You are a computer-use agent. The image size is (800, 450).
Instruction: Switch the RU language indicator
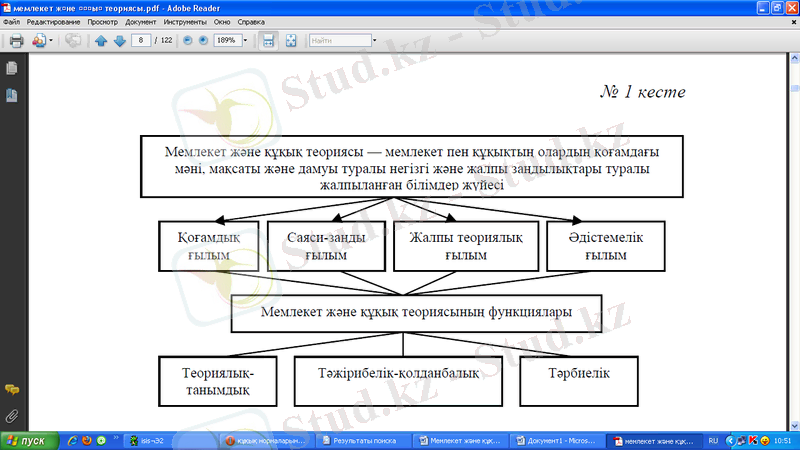click(x=713, y=441)
